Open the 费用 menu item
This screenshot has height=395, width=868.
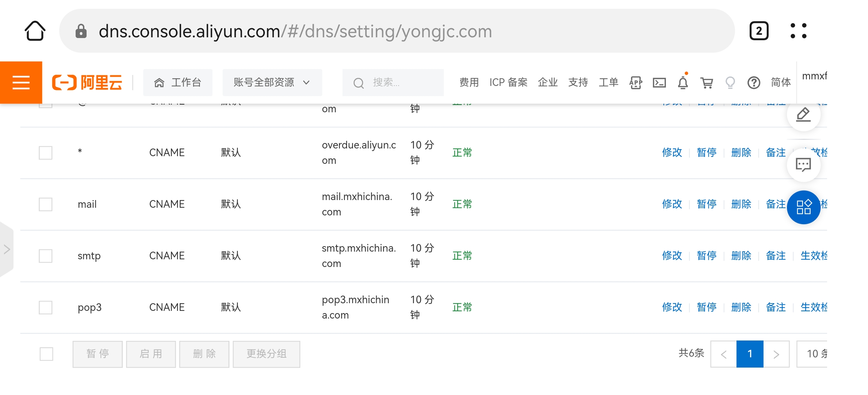pyautogui.click(x=469, y=82)
